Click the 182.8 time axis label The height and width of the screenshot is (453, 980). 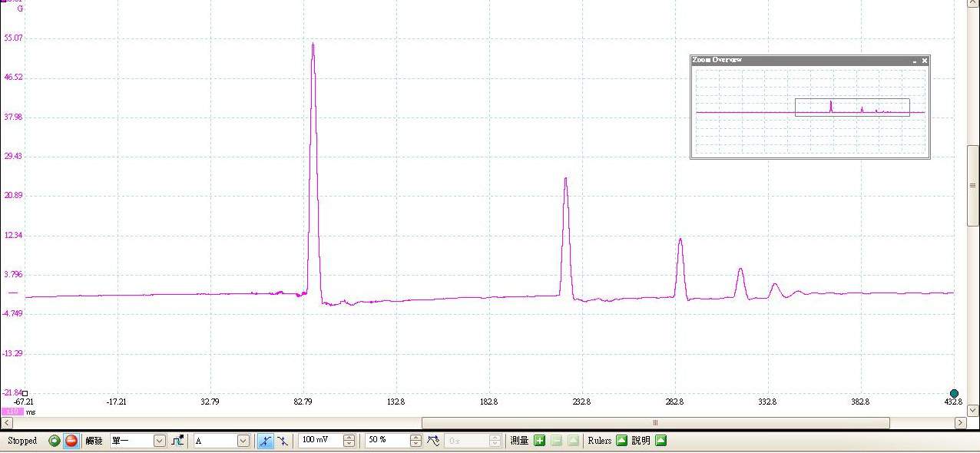[488, 402]
